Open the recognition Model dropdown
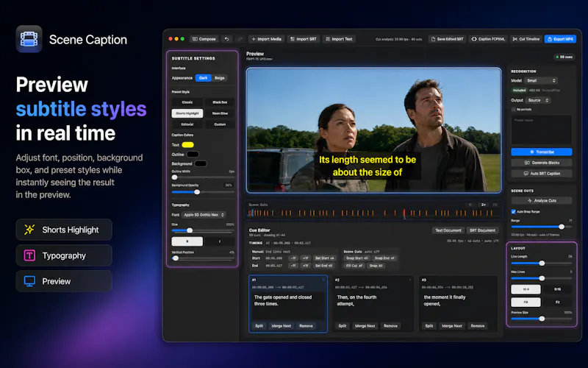The height and width of the screenshot is (368, 588). tap(541, 80)
